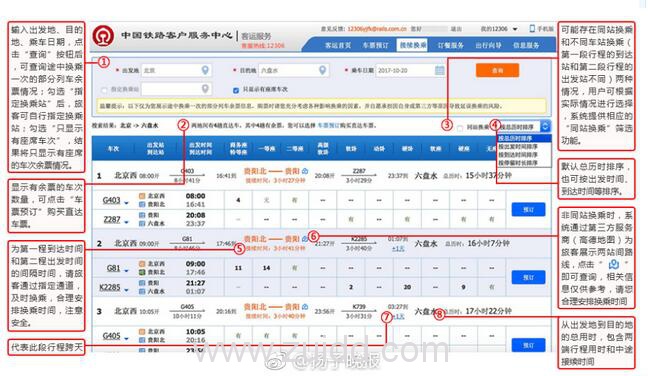Open the 订餐服务 tab
Viewport: 648px width, 376px height.
tap(451, 45)
